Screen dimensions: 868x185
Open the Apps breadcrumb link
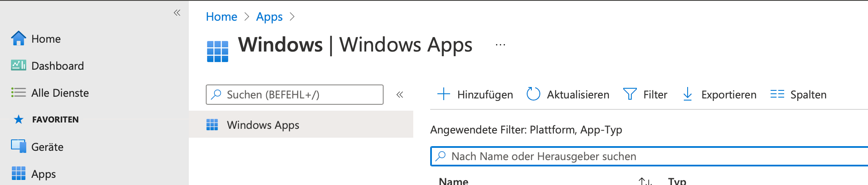pos(269,17)
